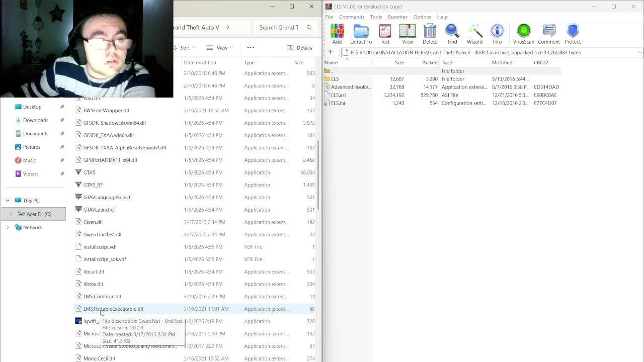The image size is (644, 362).
Task: Select the GTA5 application file
Action: click(x=89, y=172)
